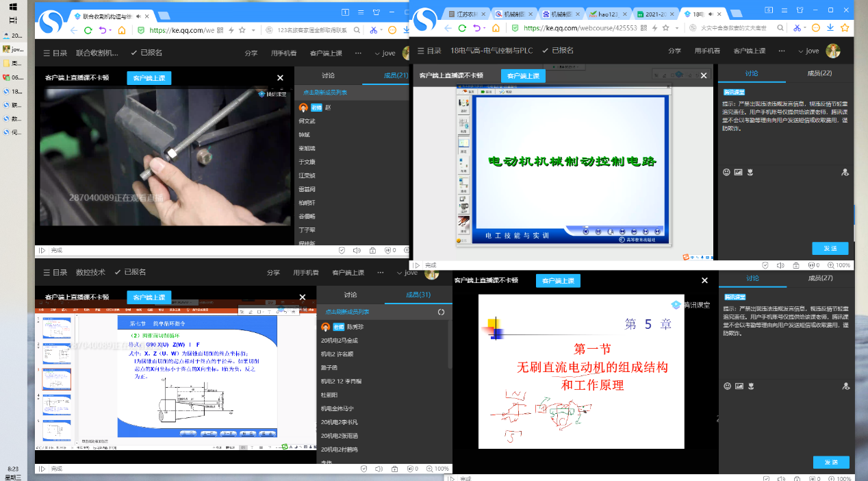868x481 pixels.
Task: Click 分享 link in the 数控技术 header
Action: pos(273,273)
